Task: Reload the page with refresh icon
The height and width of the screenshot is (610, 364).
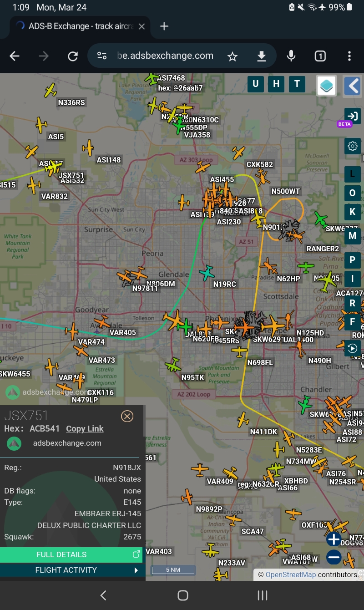Action: (x=73, y=56)
